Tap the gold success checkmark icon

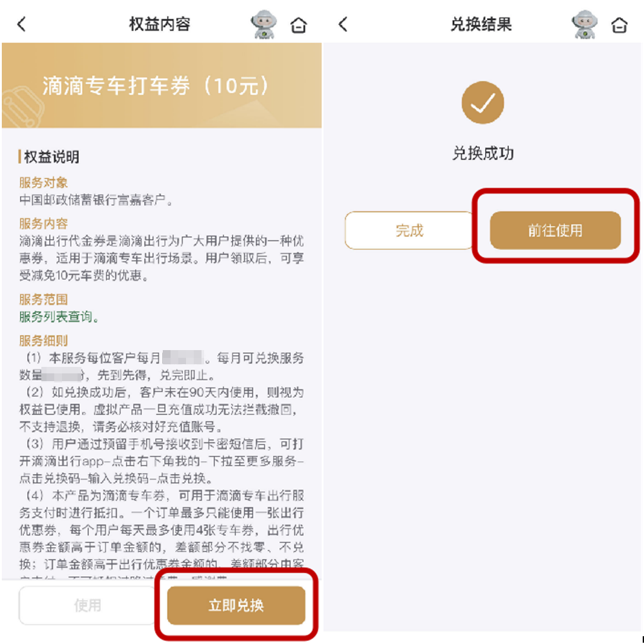tap(483, 103)
